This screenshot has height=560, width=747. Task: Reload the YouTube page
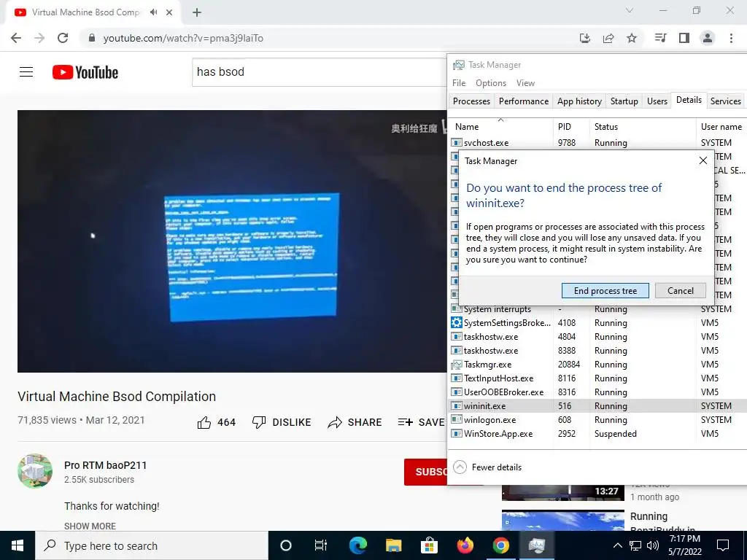pyautogui.click(x=63, y=38)
